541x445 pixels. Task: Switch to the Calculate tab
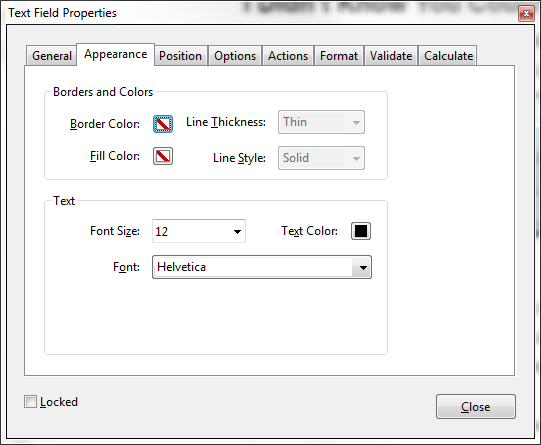point(448,56)
